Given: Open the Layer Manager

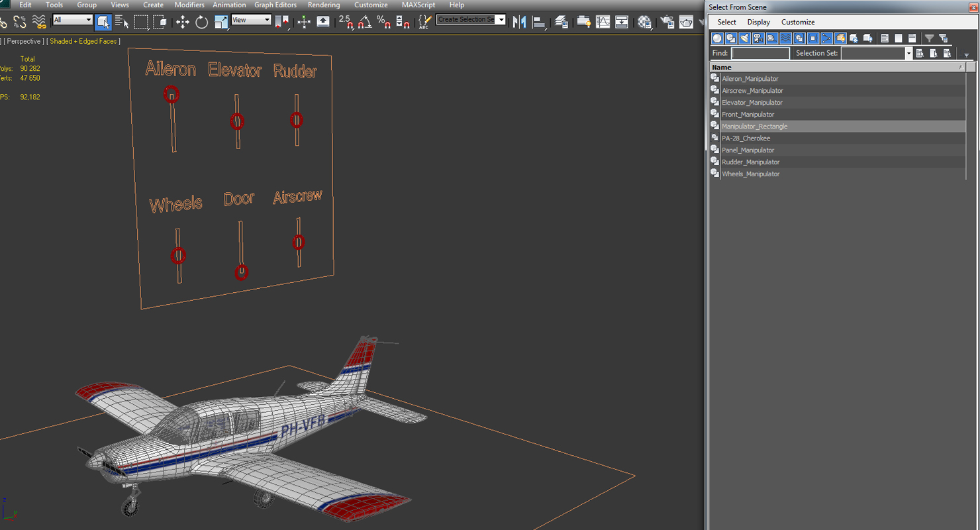Looking at the screenshot, I should 561,22.
